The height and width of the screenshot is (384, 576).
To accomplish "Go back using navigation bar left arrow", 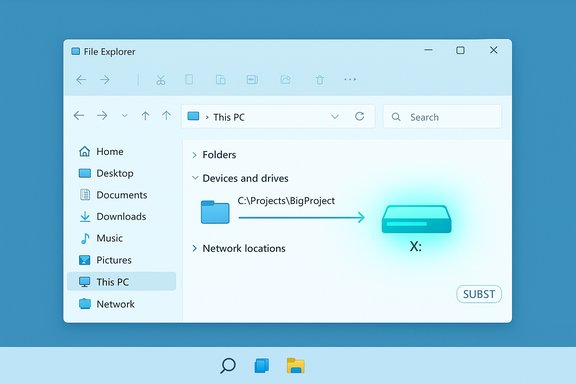I will [79, 116].
